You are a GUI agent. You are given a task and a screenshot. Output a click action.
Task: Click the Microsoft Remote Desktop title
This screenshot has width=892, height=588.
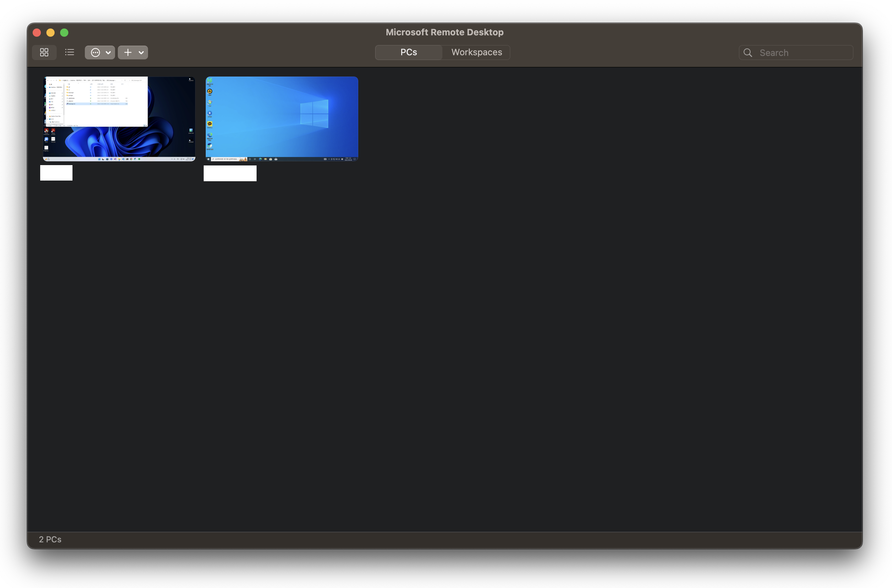pyautogui.click(x=444, y=32)
